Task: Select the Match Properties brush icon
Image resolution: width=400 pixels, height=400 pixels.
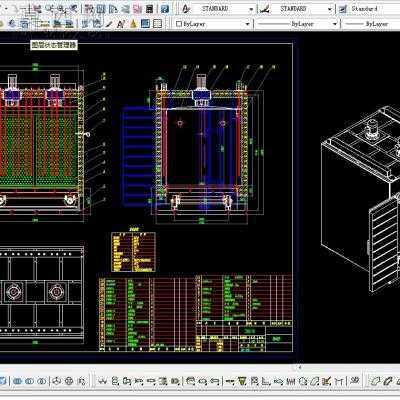Action: tap(109, 24)
